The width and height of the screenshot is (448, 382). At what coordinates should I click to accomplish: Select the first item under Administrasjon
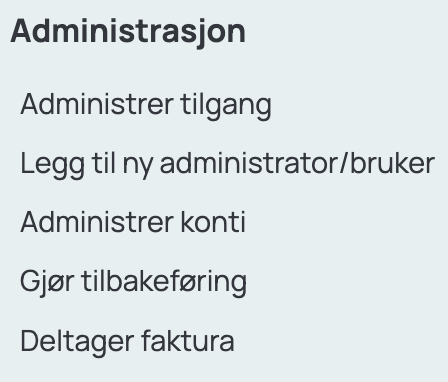click(146, 106)
